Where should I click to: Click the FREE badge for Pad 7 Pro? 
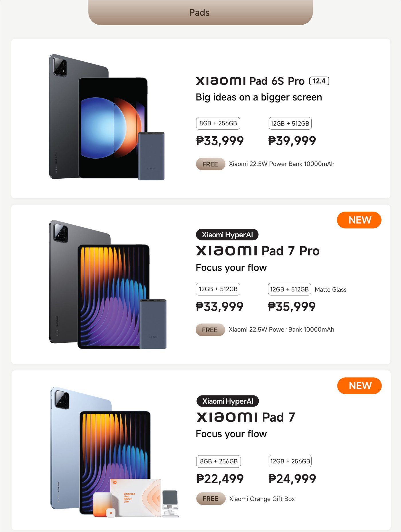[x=210, y=330]
